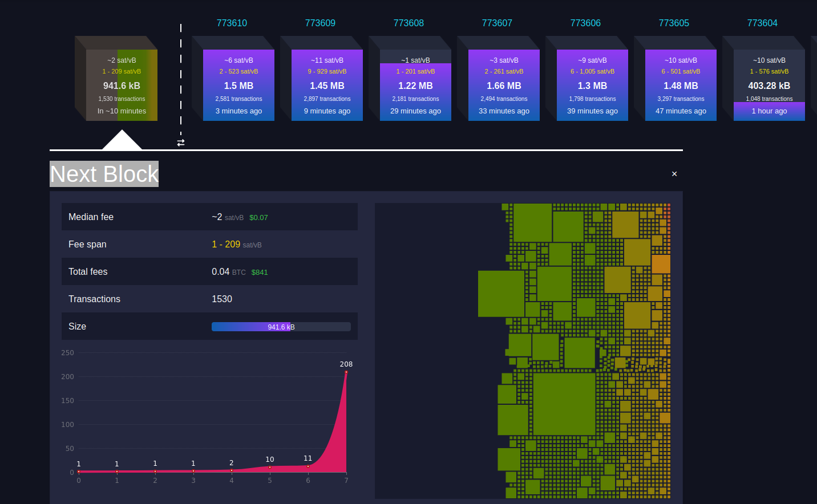817x504 pixels.
Task: Click the Median fee row label
Action: coord(91,217)
